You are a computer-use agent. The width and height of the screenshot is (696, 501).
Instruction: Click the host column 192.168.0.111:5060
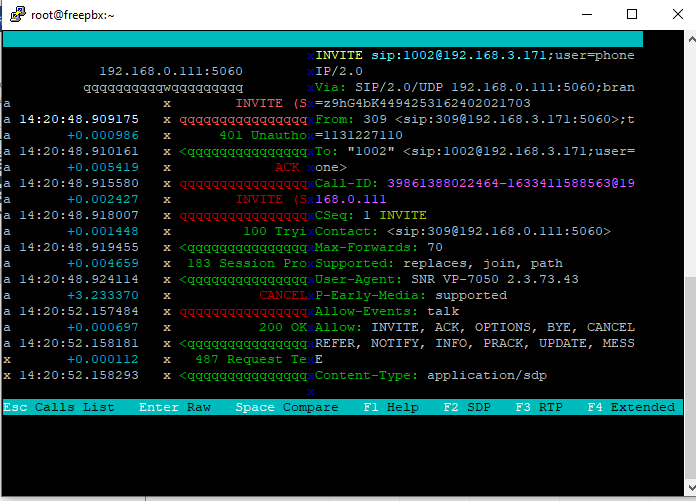point(171,71)
